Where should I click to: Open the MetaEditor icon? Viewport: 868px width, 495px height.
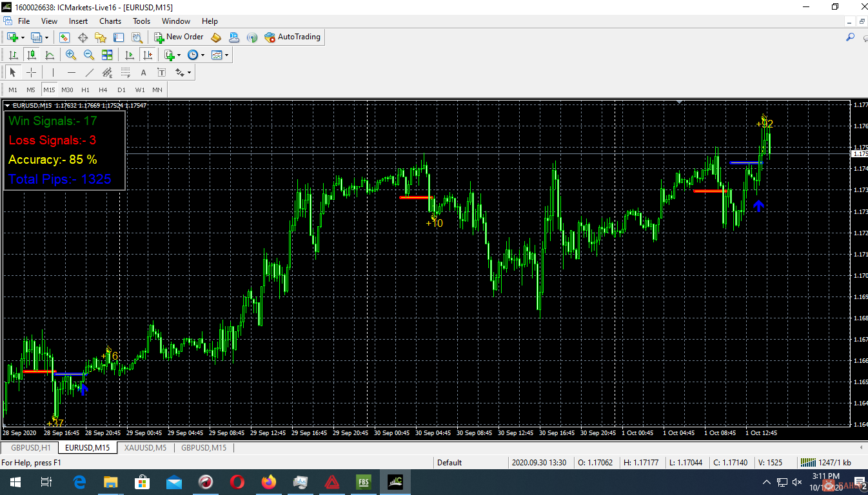point(216,37)
